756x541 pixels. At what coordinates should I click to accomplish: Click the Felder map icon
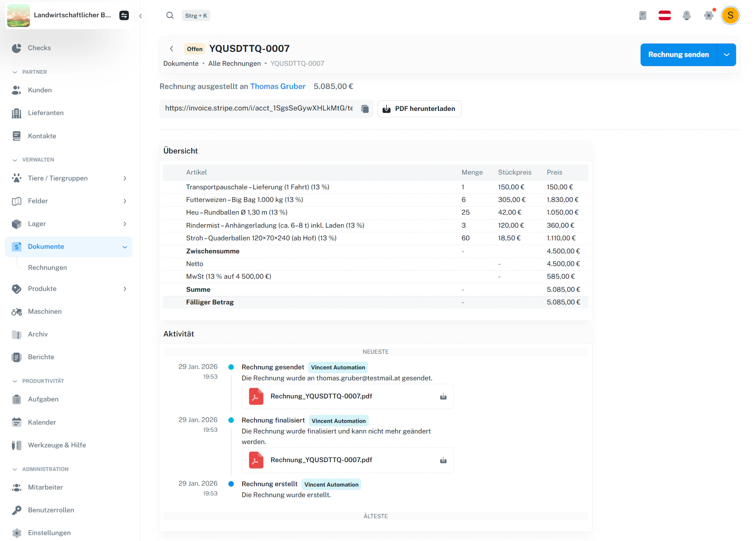[16, 201]
